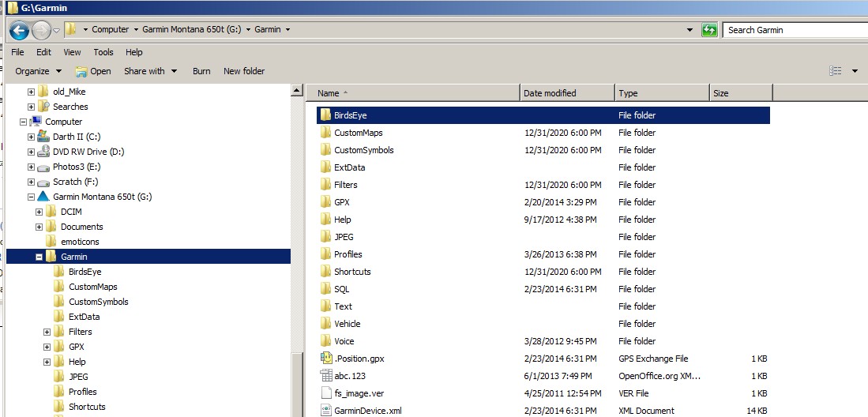Select the Shortcuts folder row in file list
The image size is (868, 417).
pyautogui.click(x=543, y=272)
